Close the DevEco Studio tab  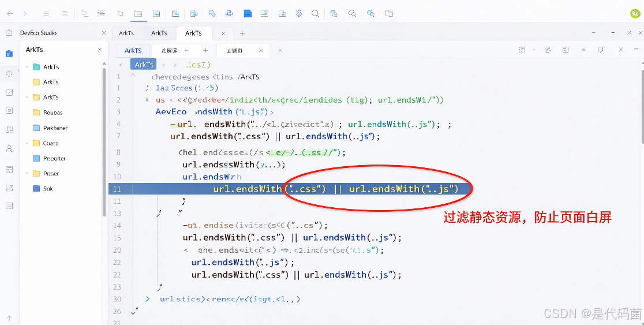[103, 33]
